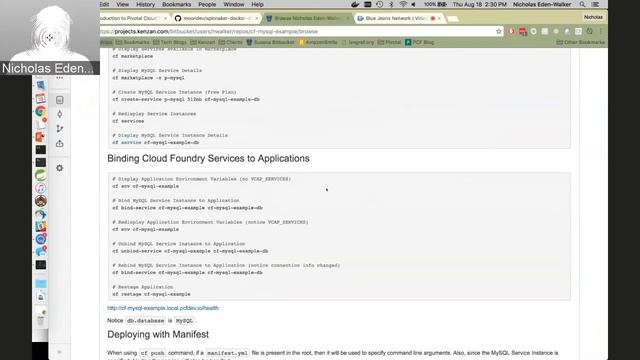
Task: Click the upload-arrow icon in Bitbucket sidebar
Action: [x=60, y=143]
